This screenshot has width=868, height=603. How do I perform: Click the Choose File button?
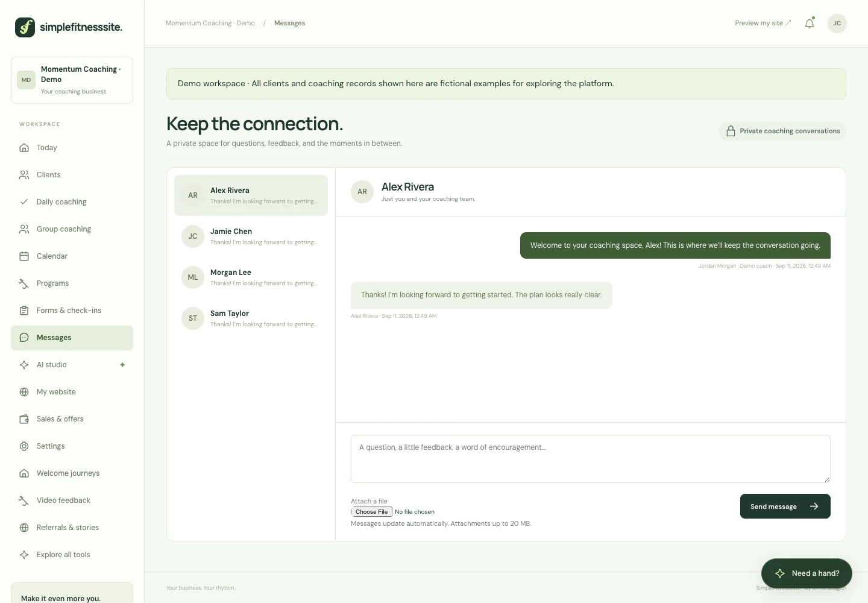[x=372, y=512]
